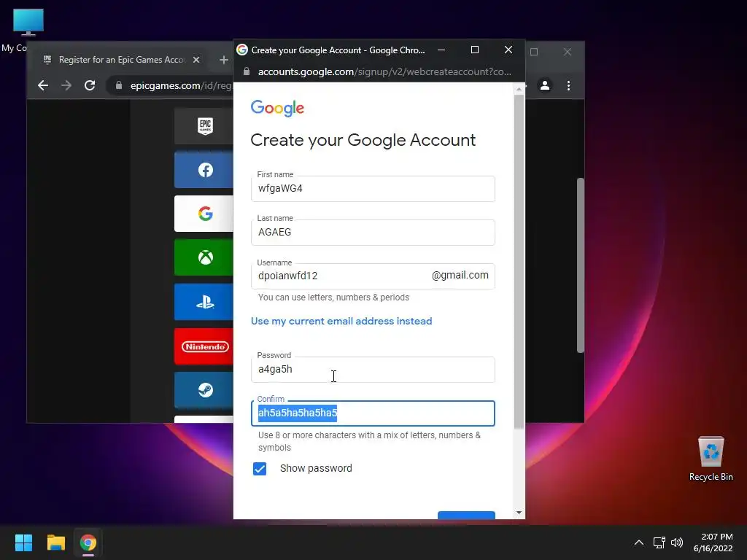The height and width of the screenshot is (560, 747).
Task: Click Use my current email address instead
Action: click(341, 321)
